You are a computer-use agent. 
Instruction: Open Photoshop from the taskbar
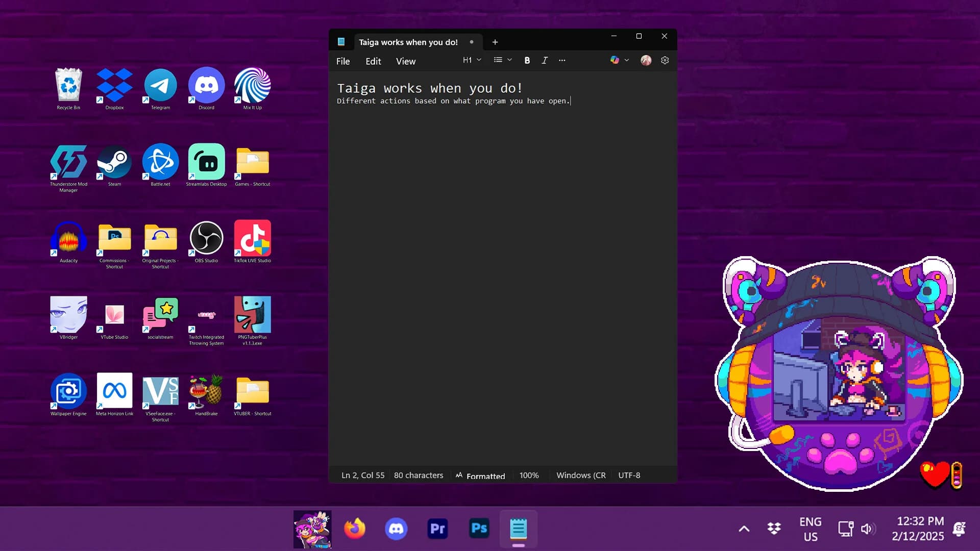tap(479, 529)
